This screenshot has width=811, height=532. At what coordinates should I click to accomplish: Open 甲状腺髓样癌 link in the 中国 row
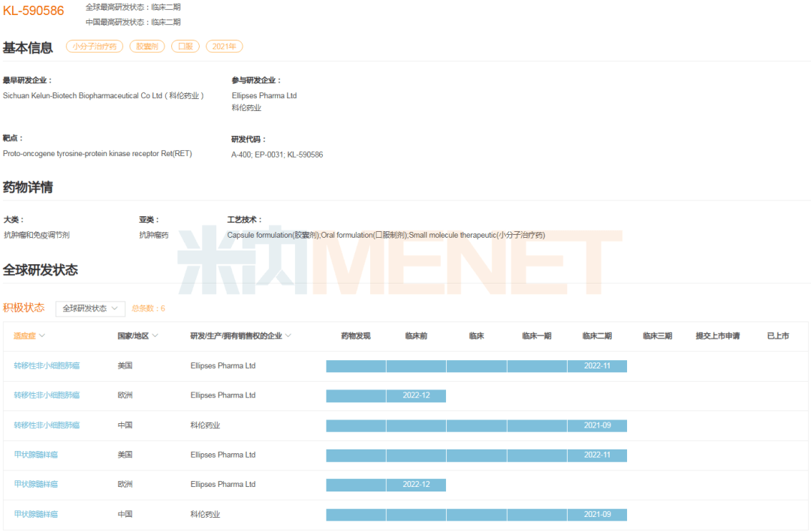pos(36,515)
